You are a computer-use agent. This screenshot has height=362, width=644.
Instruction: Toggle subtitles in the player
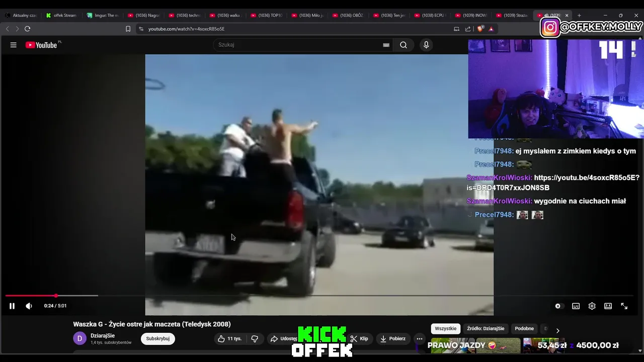click(x=576, y=306)
